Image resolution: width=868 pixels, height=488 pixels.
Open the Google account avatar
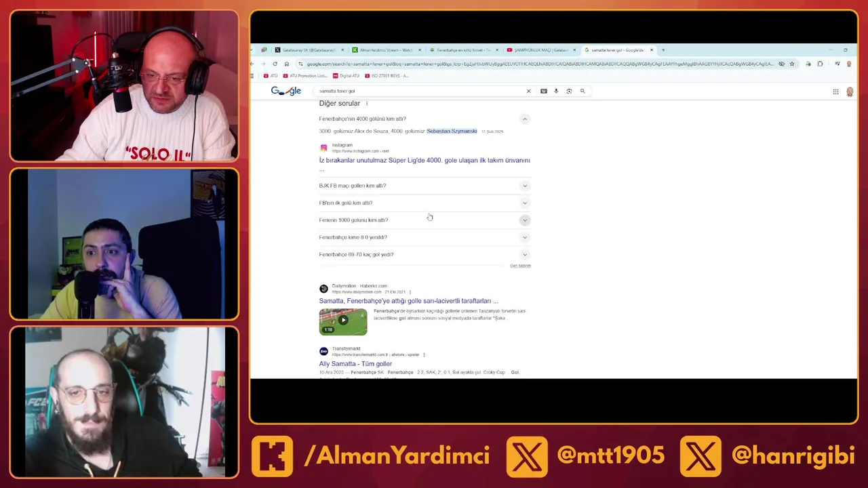pyautogui.click(x=850, y=91)
